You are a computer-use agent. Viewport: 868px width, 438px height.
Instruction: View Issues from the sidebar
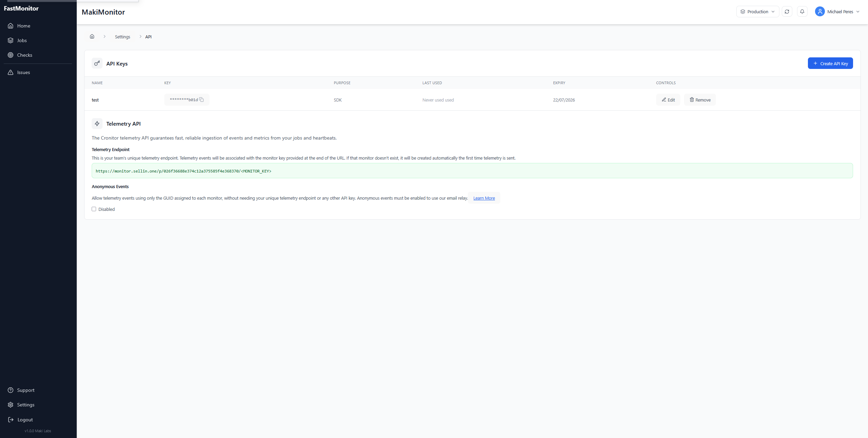23,72
